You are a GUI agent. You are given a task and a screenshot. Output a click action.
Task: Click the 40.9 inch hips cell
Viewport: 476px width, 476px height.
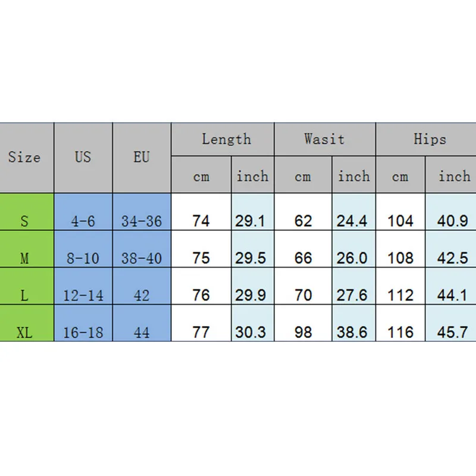(x=453, y=221)
